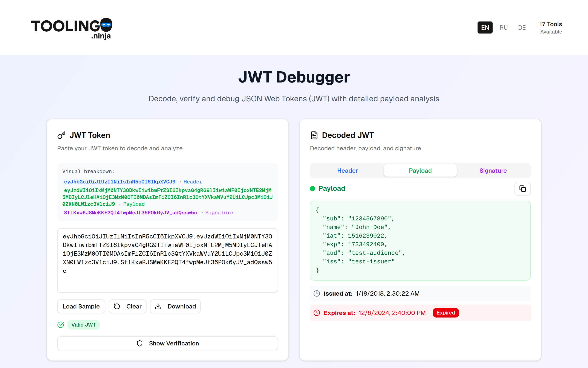Viewport: 588px width, 368px height.
Task: Open the 17 Tools Available link
Action: (551, 27)
